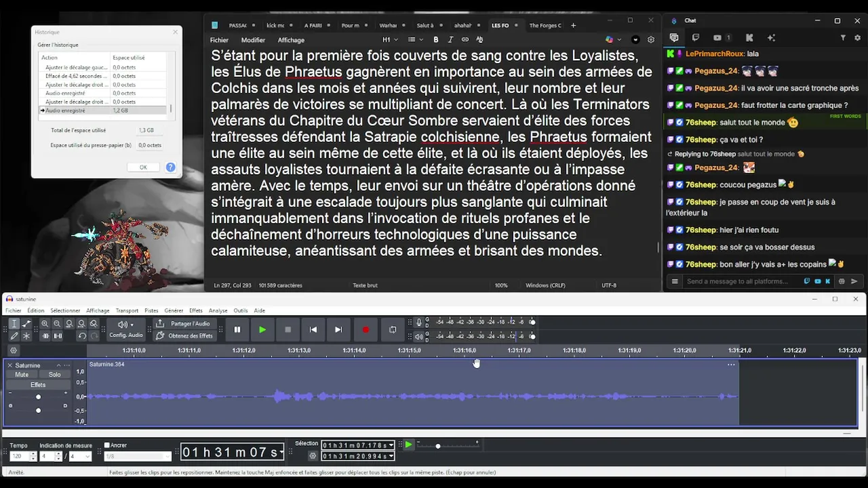The width and height of the screenshot is (868, 488).
Task: Insert a link in Notepad
Action: click(465, 40)
